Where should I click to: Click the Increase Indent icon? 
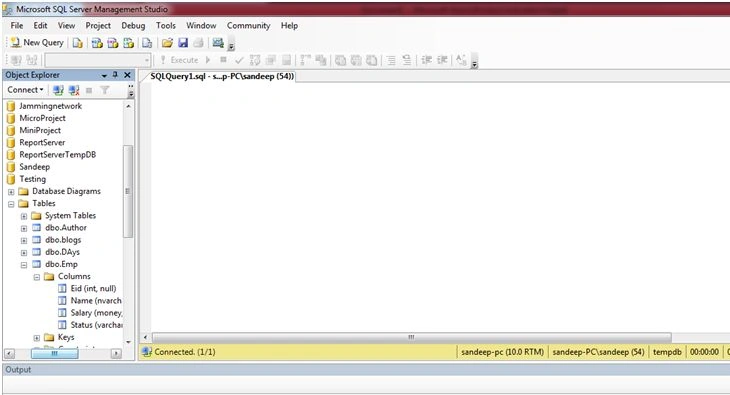(x=442, y=60)
